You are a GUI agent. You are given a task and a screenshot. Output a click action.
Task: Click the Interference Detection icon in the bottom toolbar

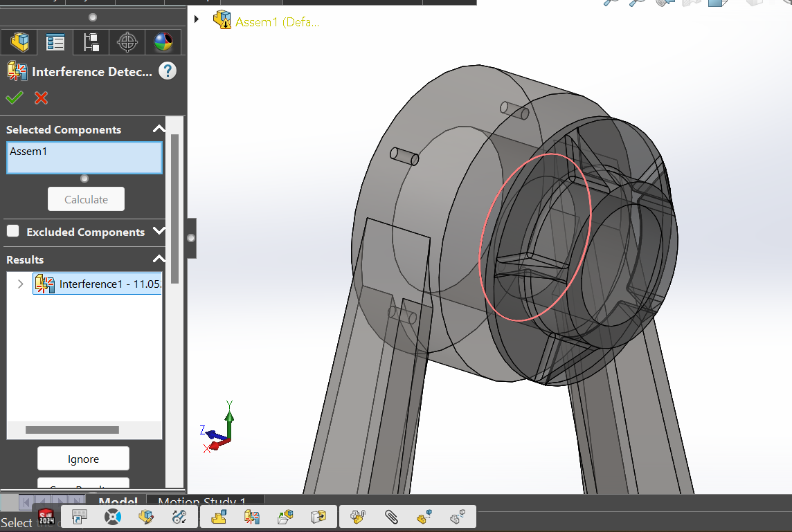(x=252, y=517)
